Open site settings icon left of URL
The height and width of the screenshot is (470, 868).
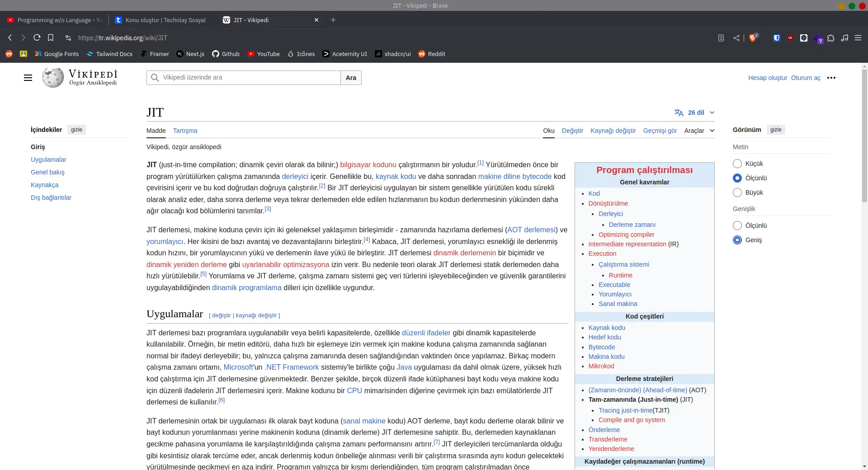[x=68, y=38]
